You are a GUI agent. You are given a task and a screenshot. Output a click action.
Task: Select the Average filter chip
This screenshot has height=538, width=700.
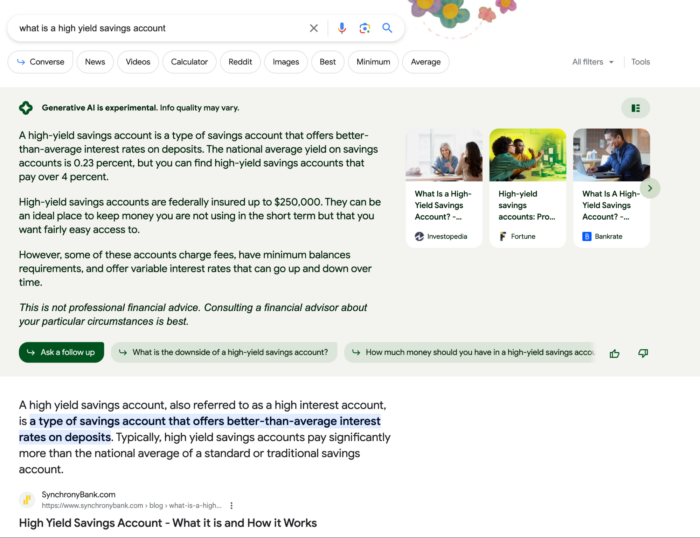tap(425, 62)
